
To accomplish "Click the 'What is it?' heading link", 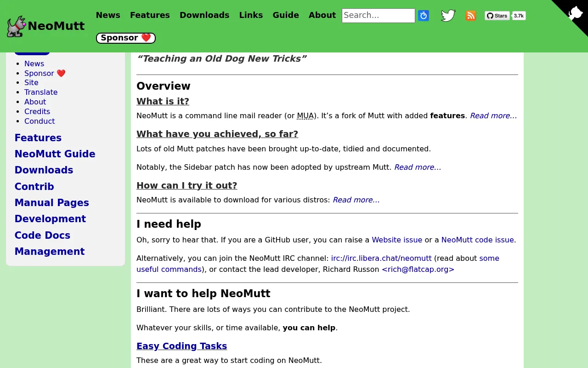I will (163, 102).
